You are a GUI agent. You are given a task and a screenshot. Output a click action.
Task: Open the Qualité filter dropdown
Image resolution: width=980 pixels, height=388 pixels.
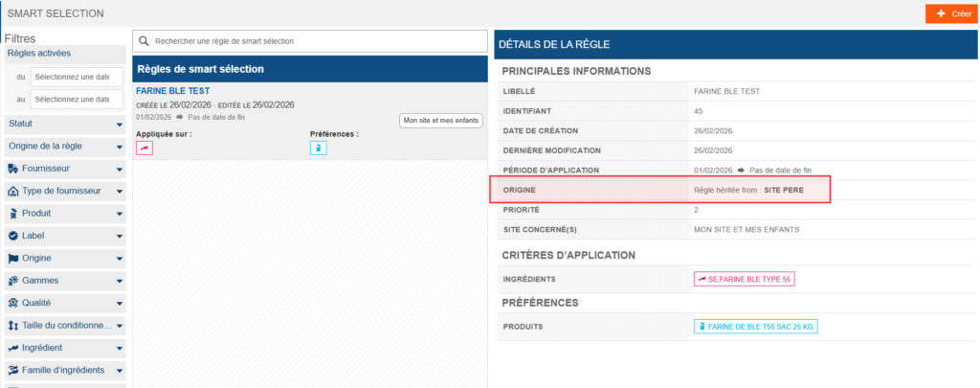coord(119,303)
